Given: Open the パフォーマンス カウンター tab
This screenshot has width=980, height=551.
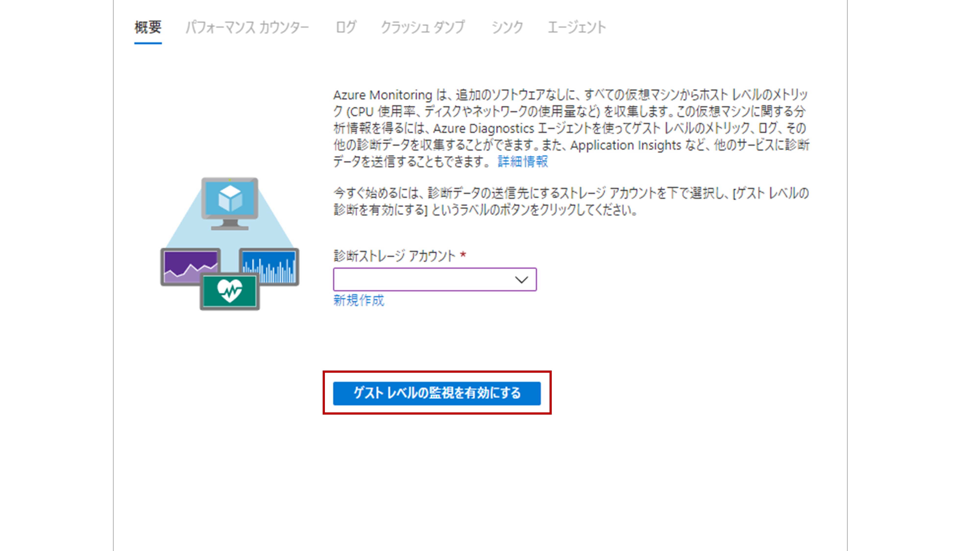Looking at the screenshot, I should tap(247, 27).
